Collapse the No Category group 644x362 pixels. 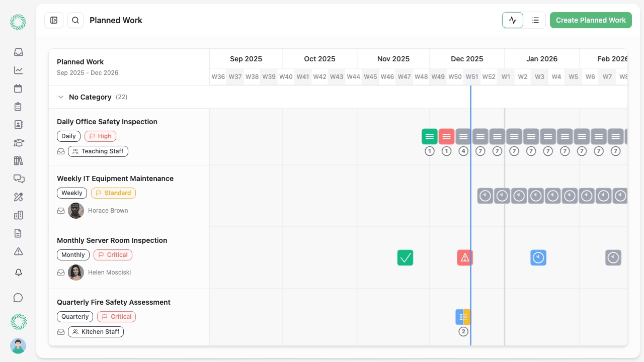point(61,97)
